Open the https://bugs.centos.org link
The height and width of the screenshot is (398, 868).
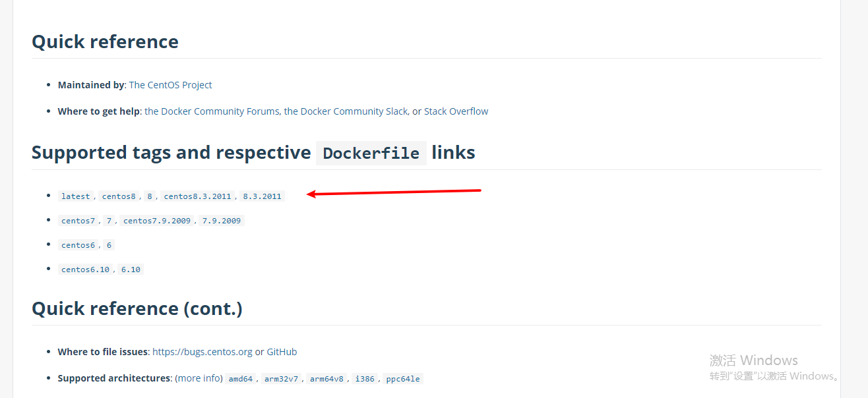[x=202, y=352]
